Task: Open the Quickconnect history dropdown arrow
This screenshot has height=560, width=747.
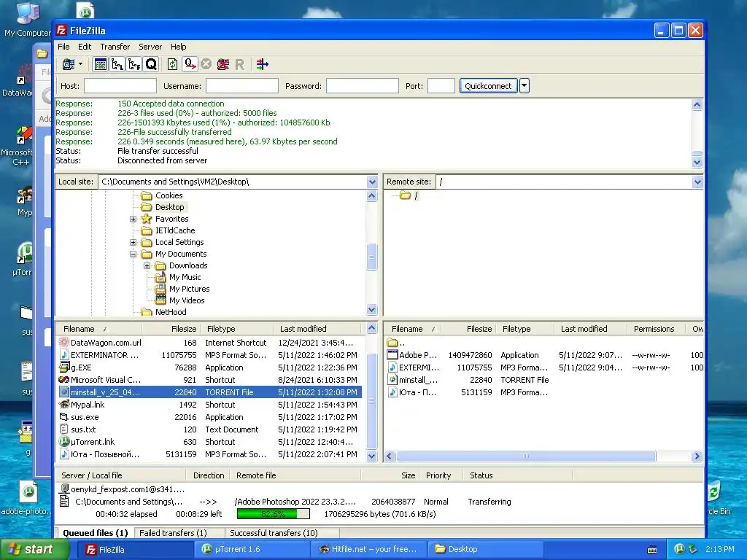Action: (x=524, y=86)
